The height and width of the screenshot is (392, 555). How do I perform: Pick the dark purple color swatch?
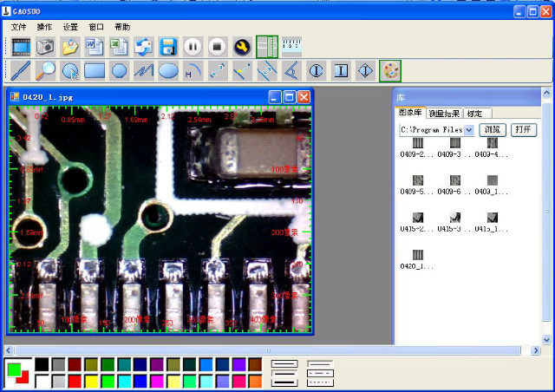(x=157, y=364)
